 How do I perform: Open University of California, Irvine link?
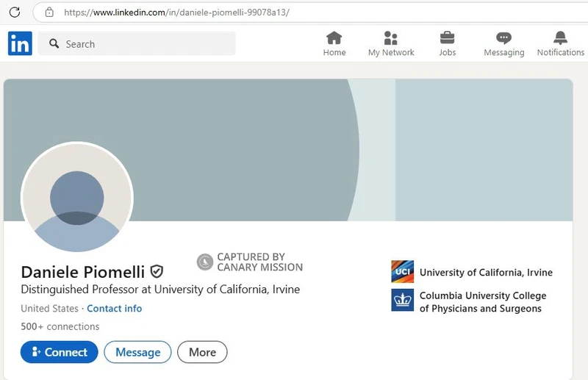pos(486,273)
